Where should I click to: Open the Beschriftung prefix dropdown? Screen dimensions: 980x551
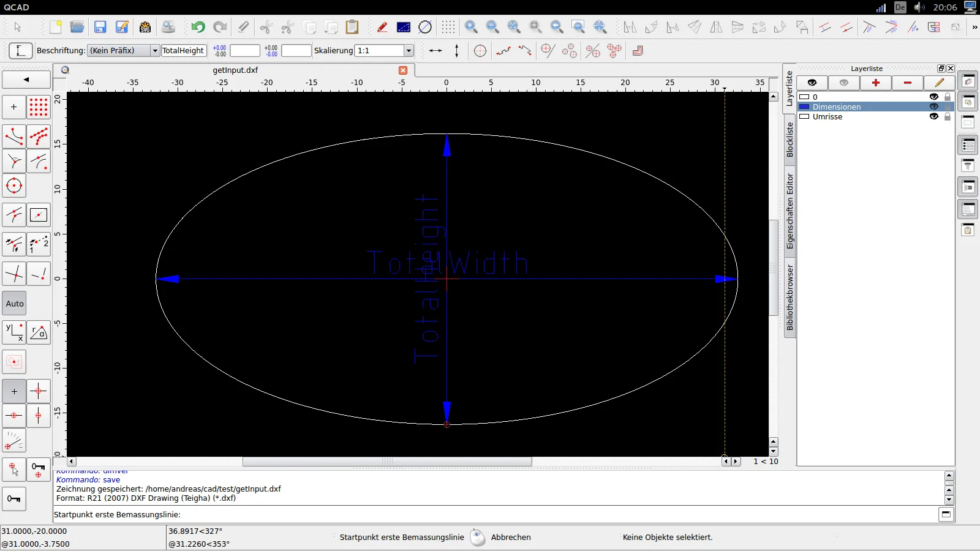click(x=155, y=51)
